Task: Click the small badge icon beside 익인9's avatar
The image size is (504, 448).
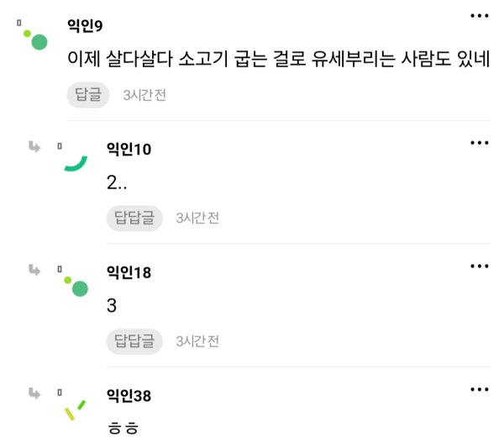Action: click(19, 23)
